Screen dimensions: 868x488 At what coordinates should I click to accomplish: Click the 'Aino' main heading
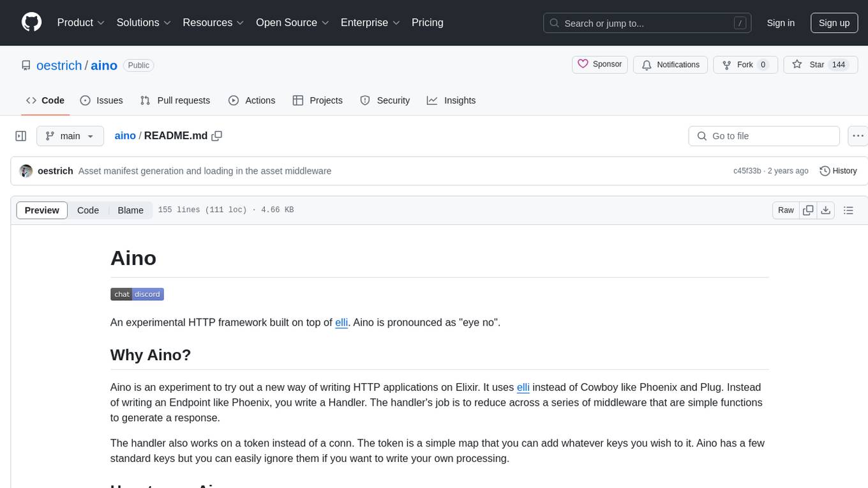[133, 258]
